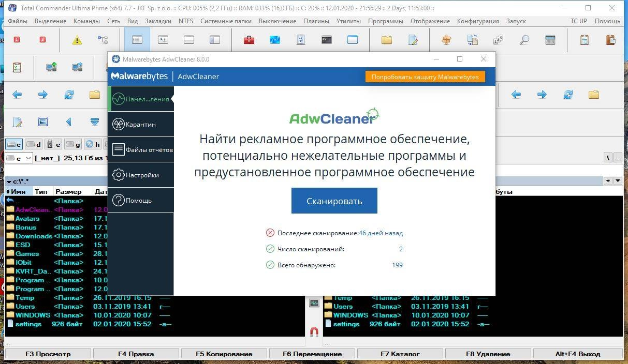This screenshot has width=628, height=364.
Task: Toggle the highlighted brief view mode button
Action: click(137, 40)
